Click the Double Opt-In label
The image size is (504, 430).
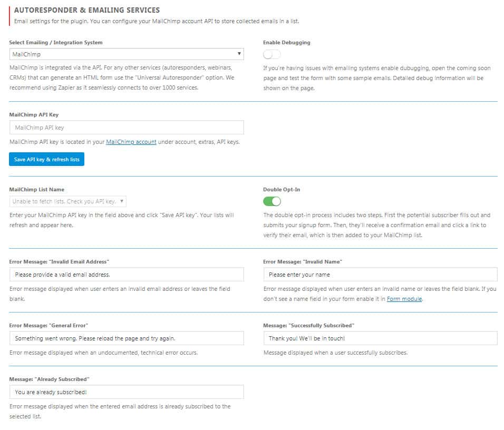click(x=282, y=190)
